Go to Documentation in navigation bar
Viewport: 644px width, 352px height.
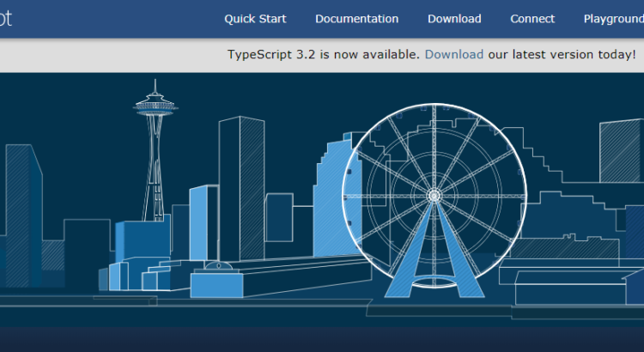point(356,19)
